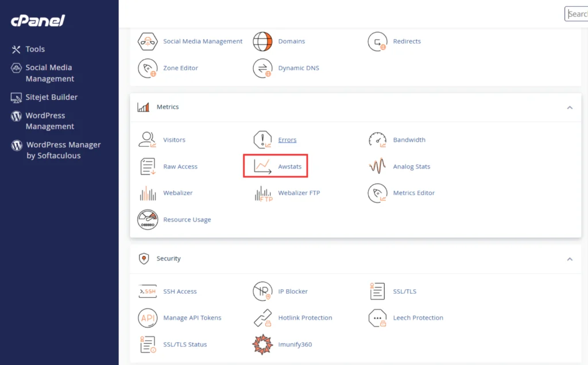Open the Domains globe icon

pyautogui.click(x=262, y=41)
